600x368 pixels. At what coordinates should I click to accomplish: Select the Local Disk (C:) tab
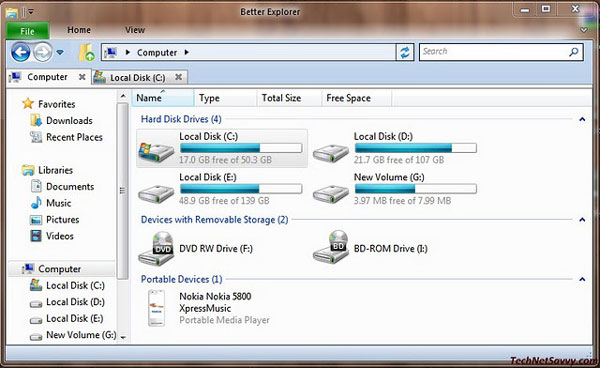pos(139,77)
